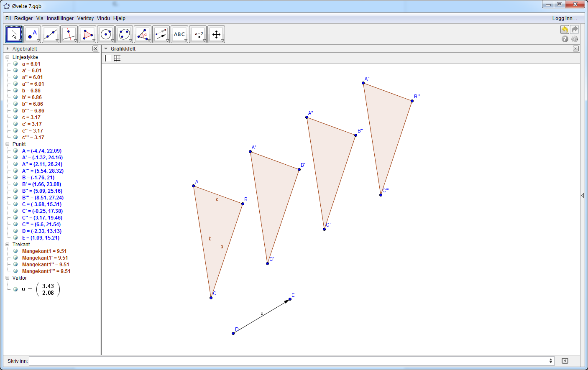The image size is (588, 370).
Task: Click the Undo arrow icon
Action: [x=565, y=29]
